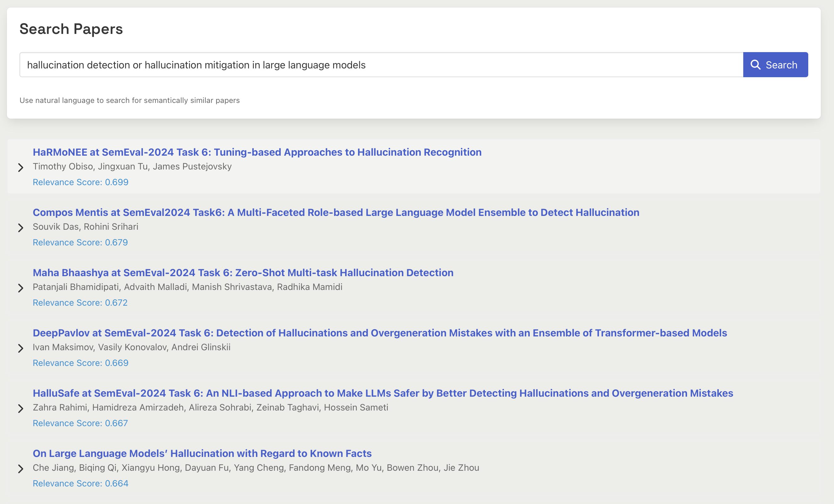Expand the Maha Bhaashya paper chevron
Viewport: 834px width, 504px height.
[21, 288]
